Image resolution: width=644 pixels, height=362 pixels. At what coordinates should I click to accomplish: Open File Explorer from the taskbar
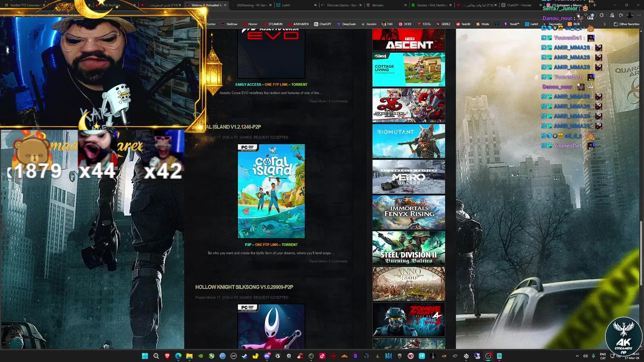coord(189,356)
